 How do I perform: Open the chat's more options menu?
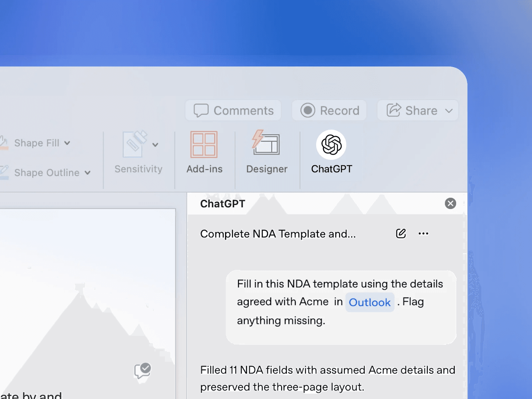coord(423,233)
